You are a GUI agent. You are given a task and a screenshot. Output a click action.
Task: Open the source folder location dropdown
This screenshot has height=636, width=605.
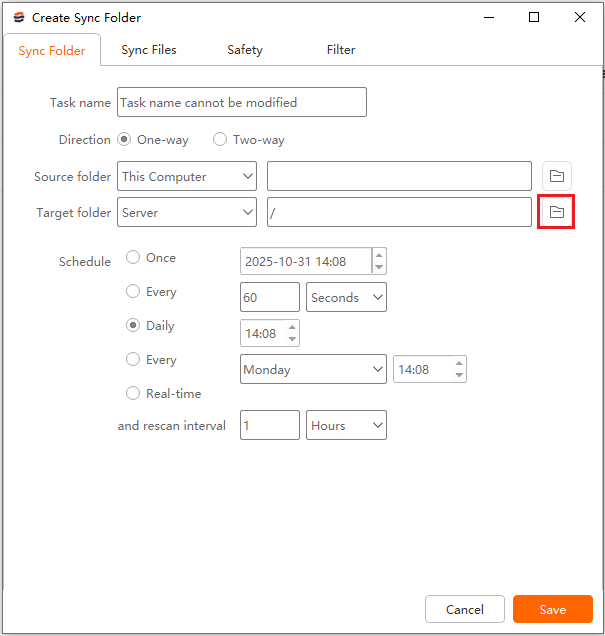coord(187,177)
